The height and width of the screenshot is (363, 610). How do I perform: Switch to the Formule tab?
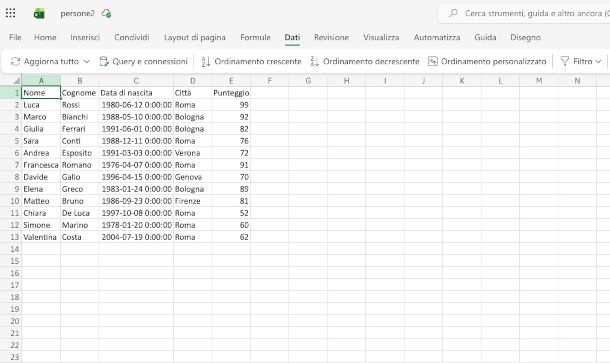pyautogui.click(x=255, y=37)
